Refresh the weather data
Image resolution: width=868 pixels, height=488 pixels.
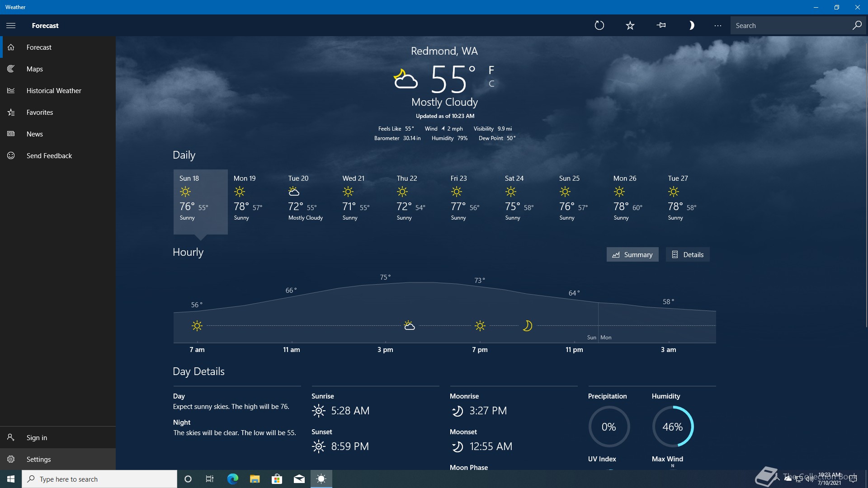click(599, 26)
